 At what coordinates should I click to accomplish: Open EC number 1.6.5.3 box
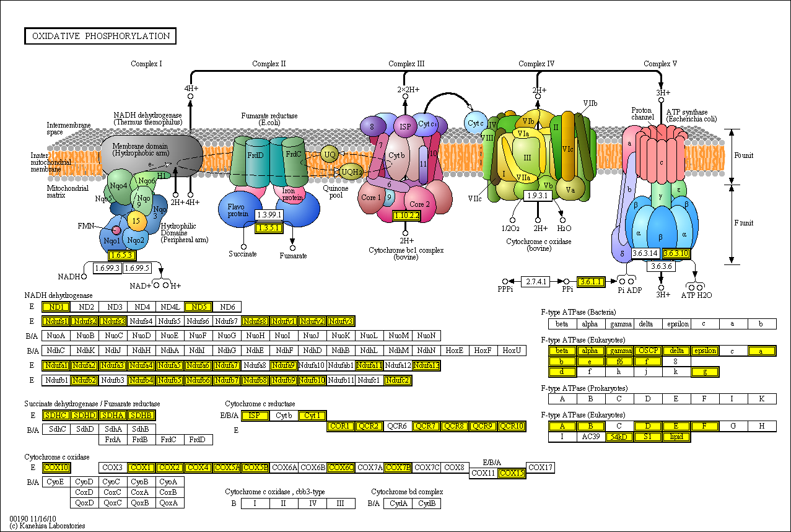(121, 255)
